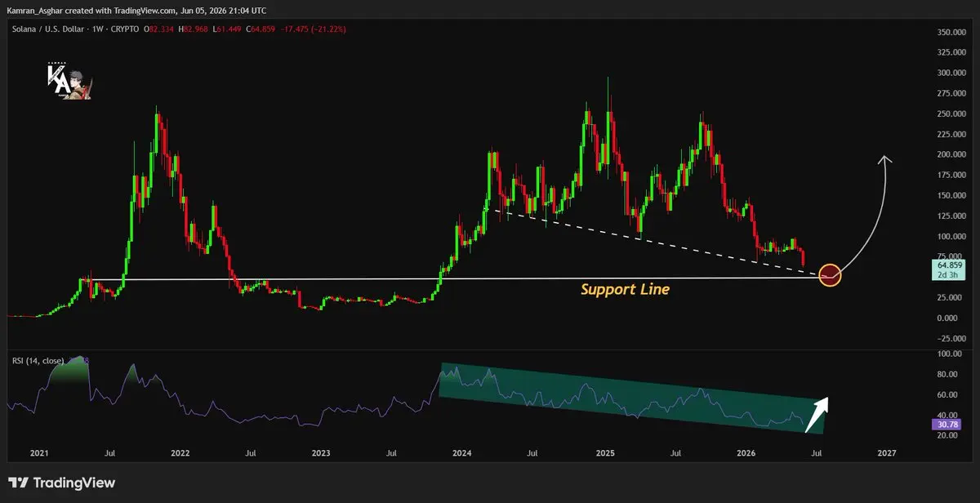Click the 2023 time axis label

tap(321, 452)
